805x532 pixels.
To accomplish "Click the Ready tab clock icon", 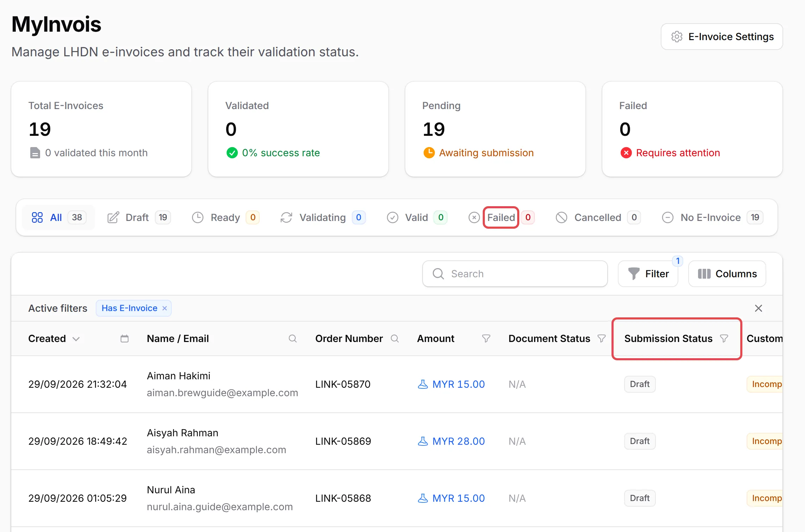I will tap(198, 217).
